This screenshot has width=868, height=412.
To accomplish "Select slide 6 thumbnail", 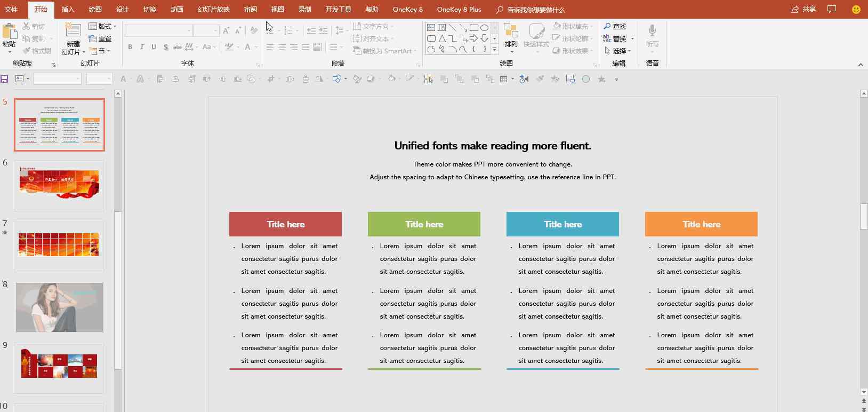I will tap(59, 185).
